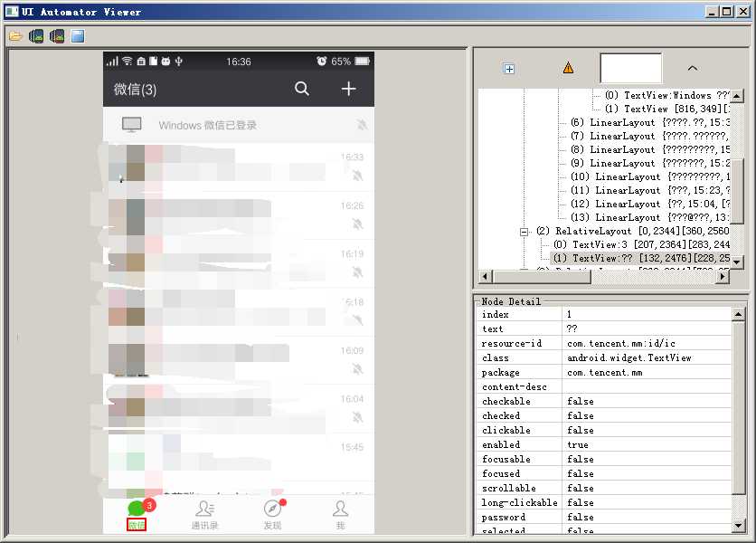Click the up chevron beside the search box
The height and width of the screenshot is (543, 756).
[x=693, y=68]
